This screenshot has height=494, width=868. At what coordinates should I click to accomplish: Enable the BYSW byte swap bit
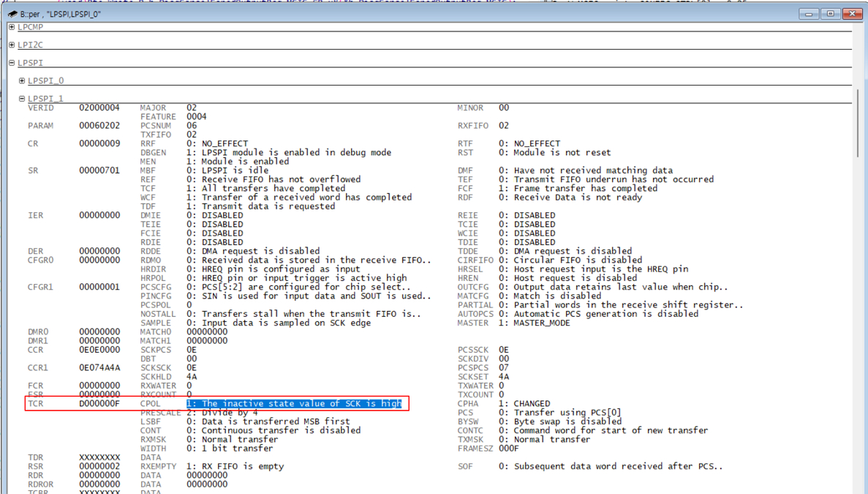[545, 421]
